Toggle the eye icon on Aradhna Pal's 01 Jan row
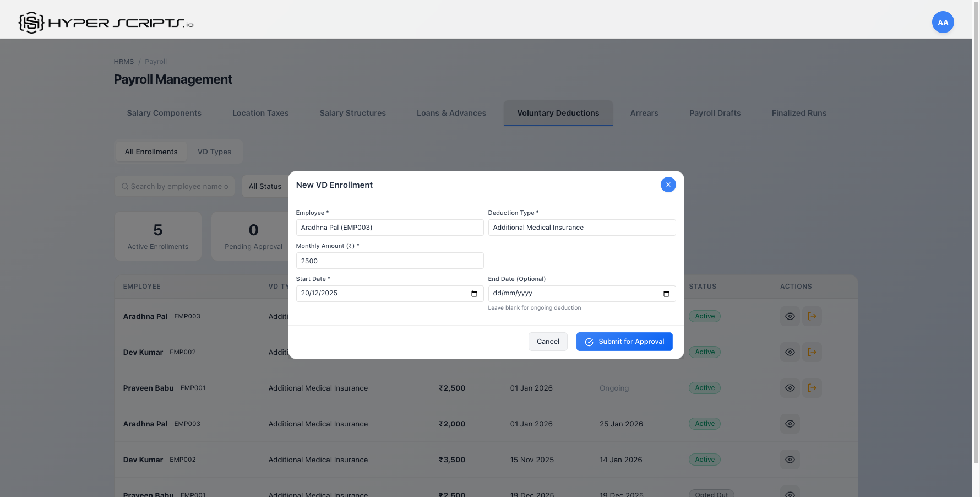Image resolution: width=980 pixels, height=497 pixels. [x=790, y=424]
